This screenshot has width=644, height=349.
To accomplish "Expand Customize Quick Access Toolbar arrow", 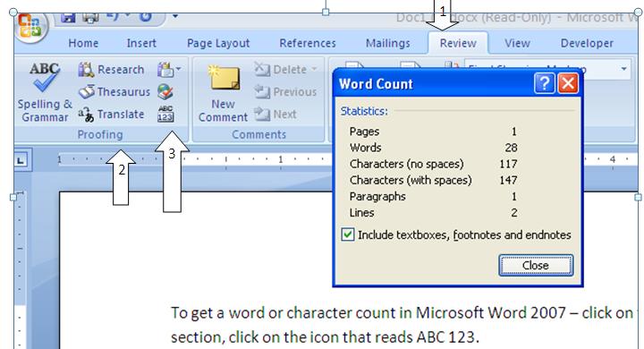I will click(175, 16).
